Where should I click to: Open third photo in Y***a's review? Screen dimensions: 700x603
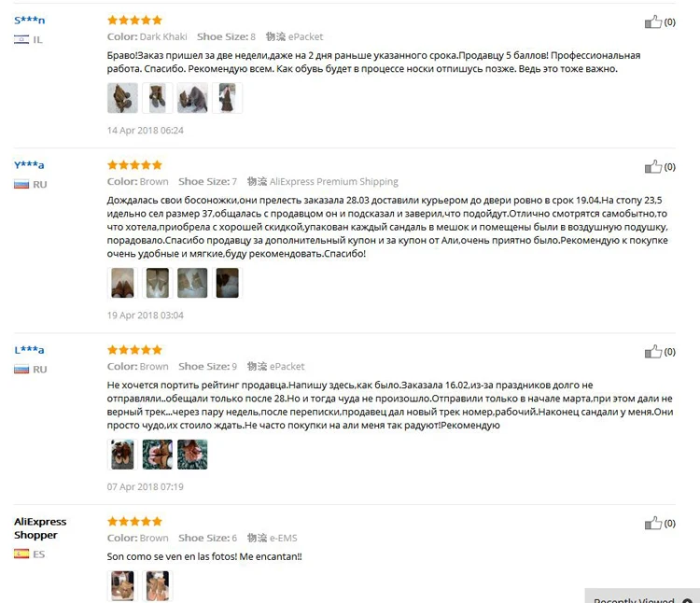192,283
